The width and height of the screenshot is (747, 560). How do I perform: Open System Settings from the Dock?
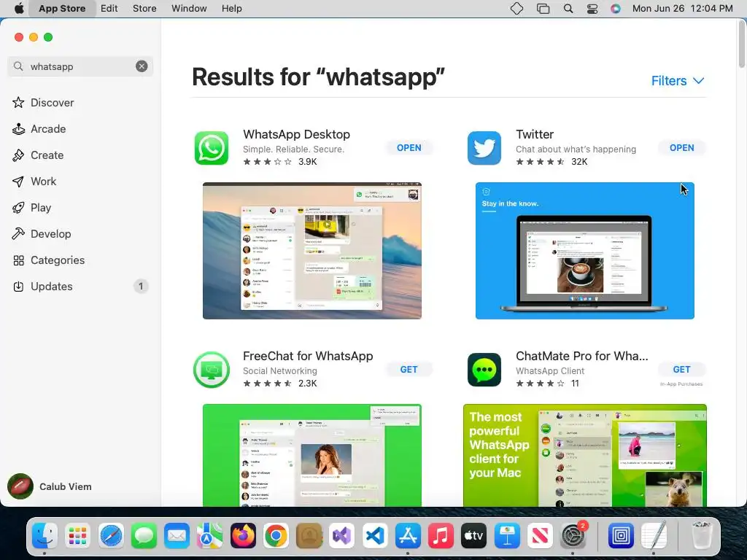573,535
